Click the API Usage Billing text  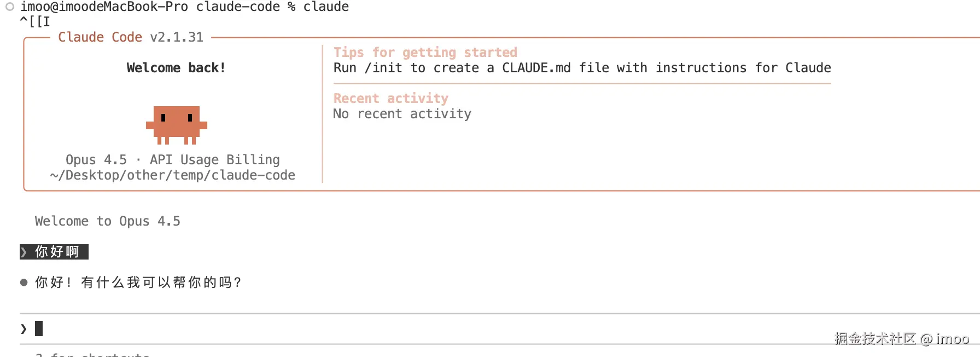pyautogui.click(x=214, y=160)
